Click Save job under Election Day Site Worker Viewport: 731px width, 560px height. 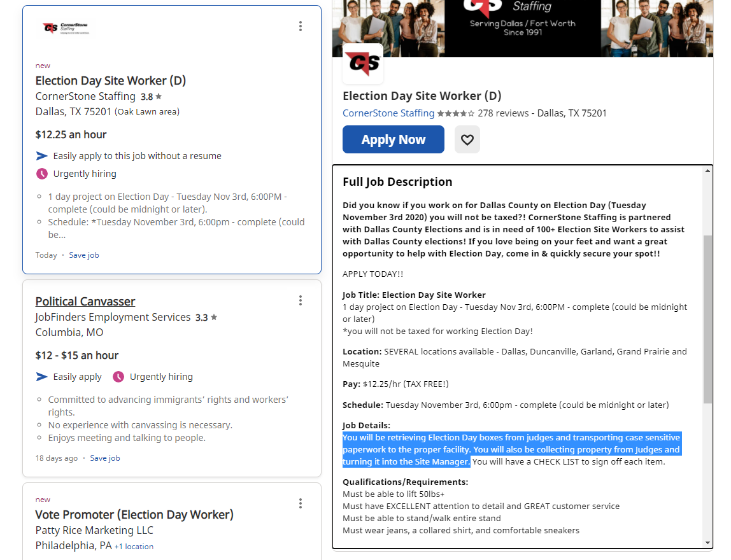[84, 255]
